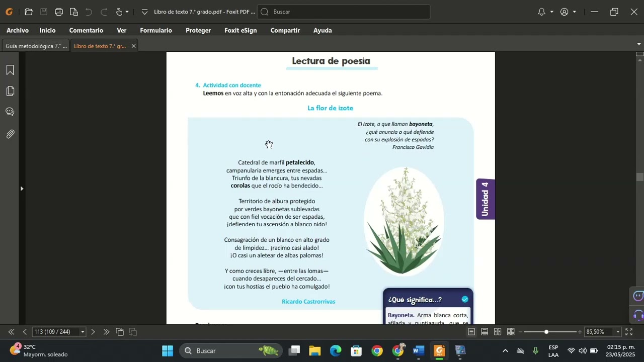644x362 pixels.
Task: Open the Pages thumbnails panel
Action: coord(10,91)
